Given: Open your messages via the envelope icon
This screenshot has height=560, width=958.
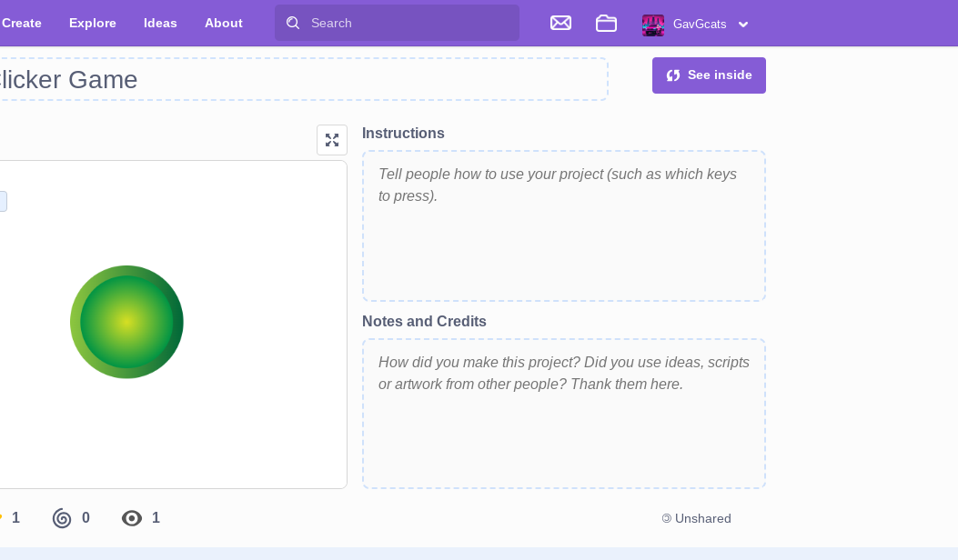Looking at the screenshot, I should [x=560, y=23].
